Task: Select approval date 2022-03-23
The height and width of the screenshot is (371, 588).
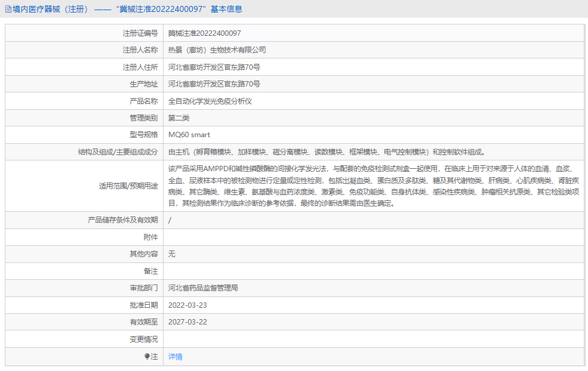Action: pyautogui.click(x=187, y=305)
